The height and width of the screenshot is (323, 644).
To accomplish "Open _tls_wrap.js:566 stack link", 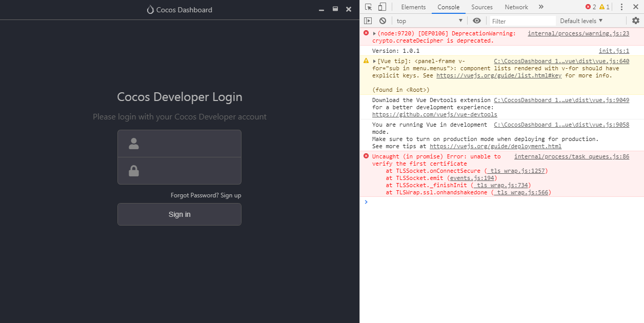I will tap(521, 192).
